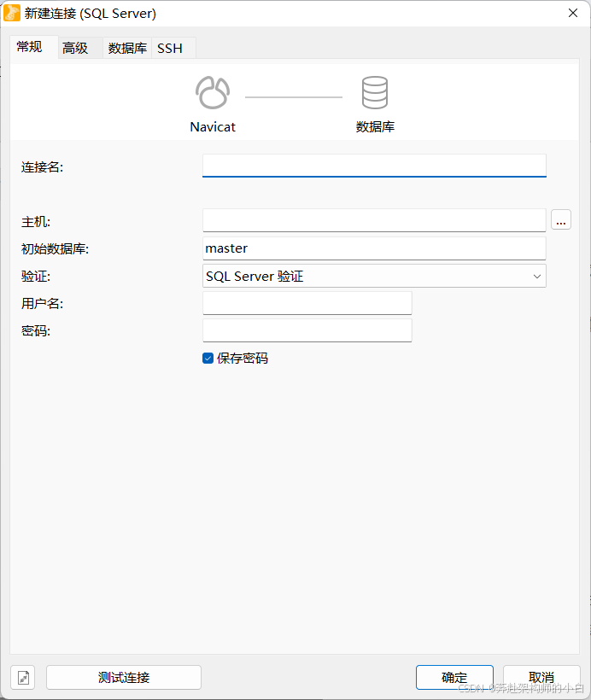
Task: Focus the 用户名 input field
Action: 307,303
